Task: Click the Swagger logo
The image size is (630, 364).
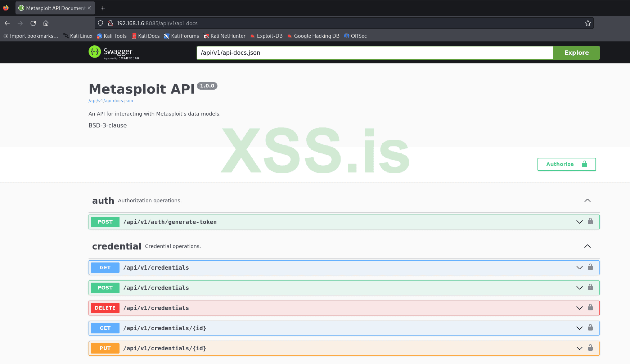Action: (114, 53)
